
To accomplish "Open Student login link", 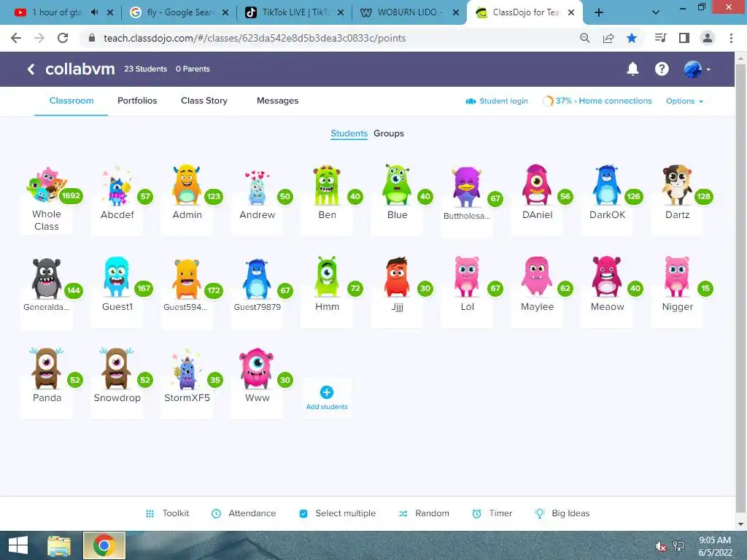I will 497,101.
